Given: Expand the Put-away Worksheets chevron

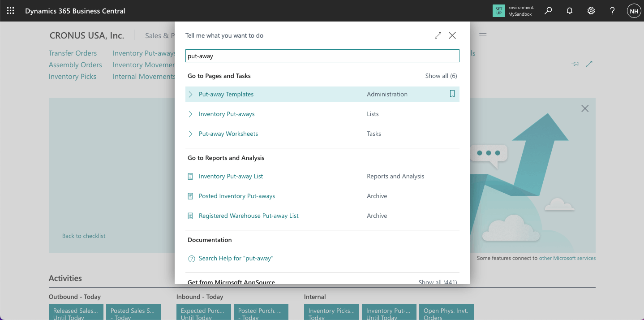Looking at the screenshot, I should (x=190, y=134).
